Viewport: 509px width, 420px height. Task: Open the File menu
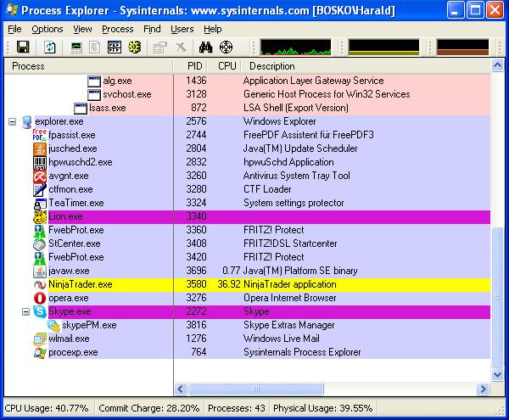click(14, 29)
